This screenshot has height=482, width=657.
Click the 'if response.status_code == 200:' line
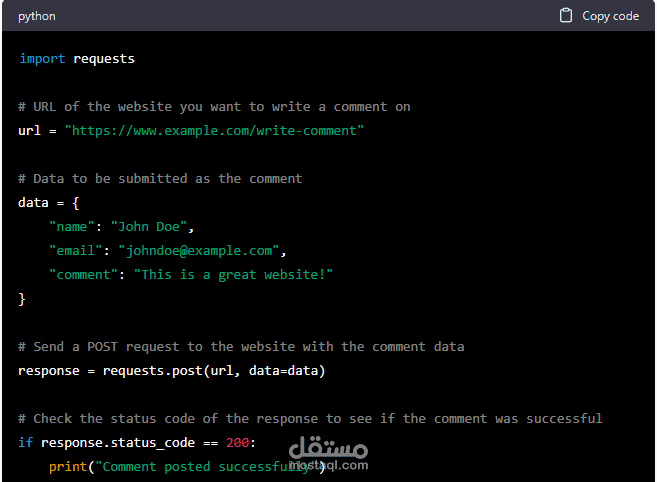click(137, 443)
